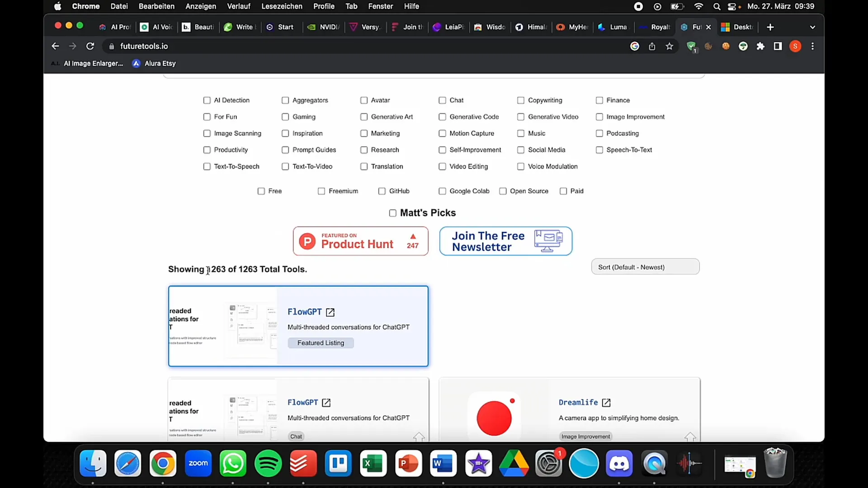Select the Datei menu bar item
Viewport: 868px width, 488px height.
tap(118, 6)
